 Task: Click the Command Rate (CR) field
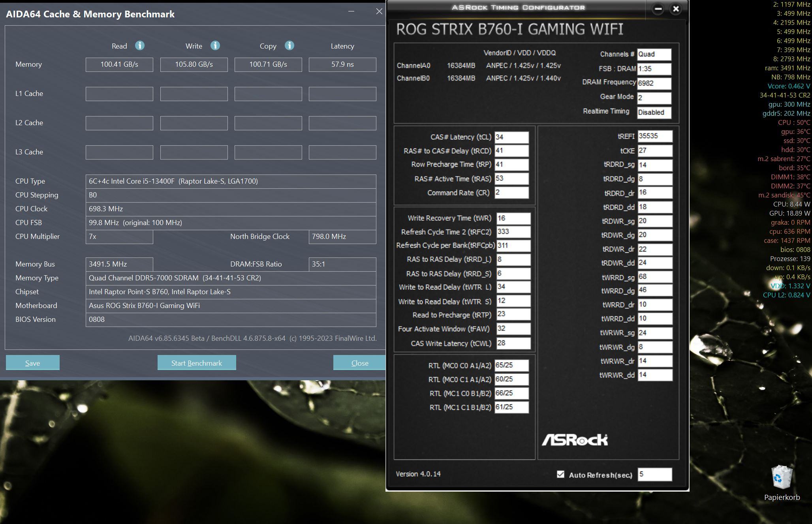pos(511,193)
